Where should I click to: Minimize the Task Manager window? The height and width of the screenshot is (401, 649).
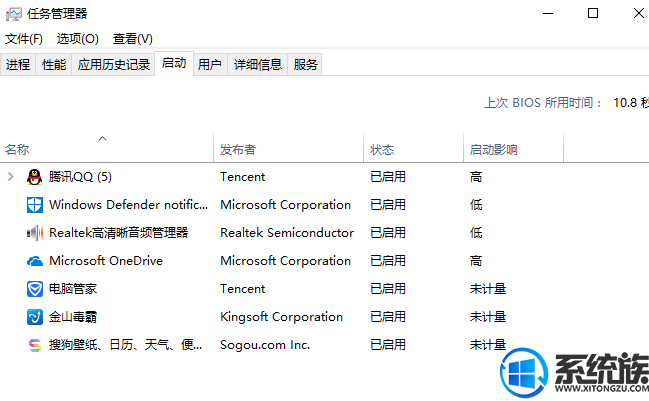coord(548,13)
